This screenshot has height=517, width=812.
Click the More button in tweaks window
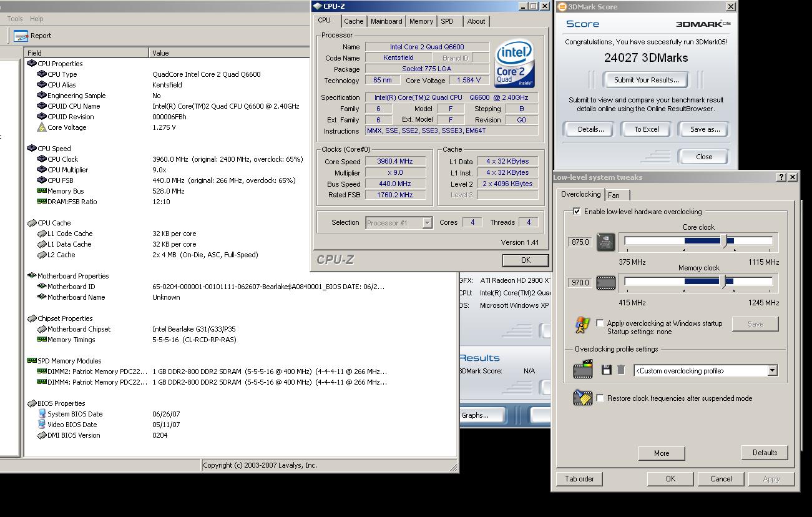(x=662, y=453)
